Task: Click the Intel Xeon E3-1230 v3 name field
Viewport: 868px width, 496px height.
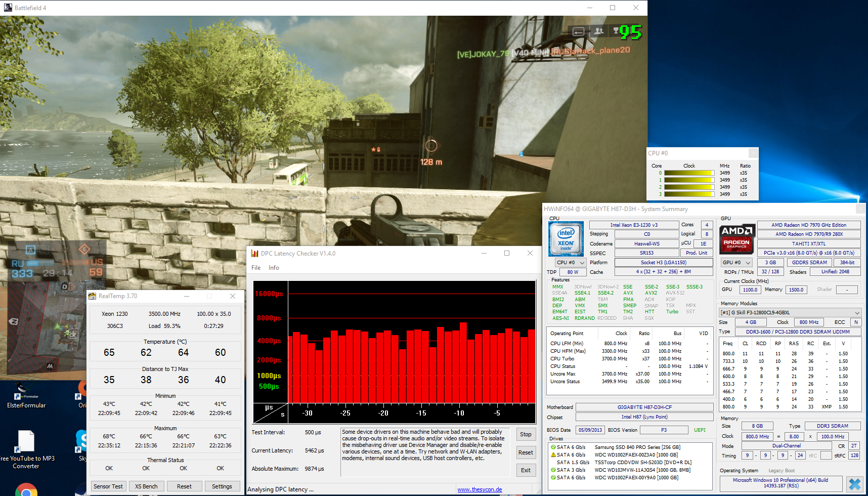Action: click(x=634, y=225)
